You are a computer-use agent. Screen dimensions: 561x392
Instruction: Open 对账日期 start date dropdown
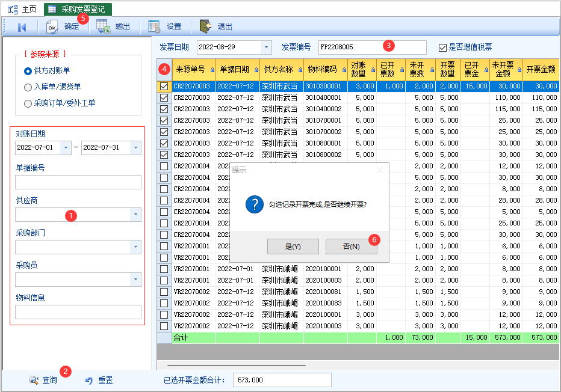click(x=66, y=147)
